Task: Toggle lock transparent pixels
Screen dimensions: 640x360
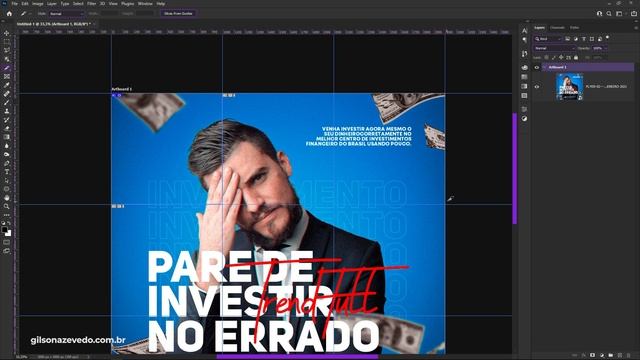Action: tap(547, 58)
